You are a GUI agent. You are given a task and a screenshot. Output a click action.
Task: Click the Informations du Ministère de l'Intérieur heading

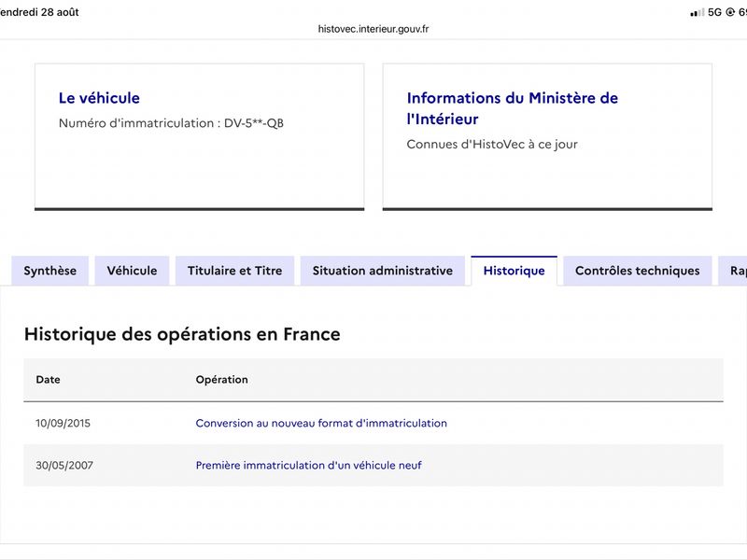click(512, 108)
